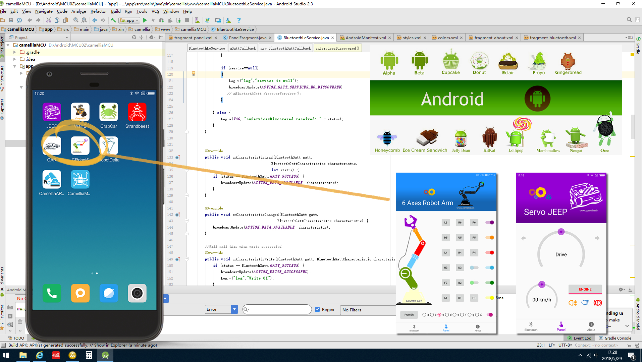The height and width of the screenshot is (362, 644).
Task: Open the Event Log tool window
Action: click(x=579, y=338)
